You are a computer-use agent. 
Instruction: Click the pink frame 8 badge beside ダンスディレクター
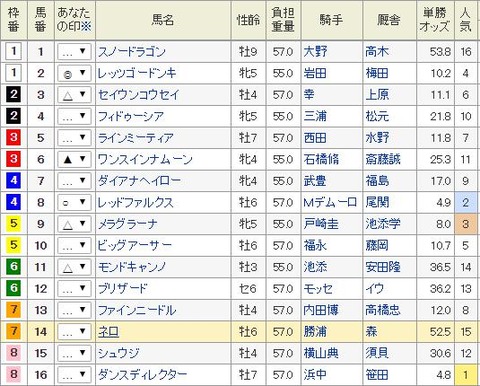(x=13, y=374)
